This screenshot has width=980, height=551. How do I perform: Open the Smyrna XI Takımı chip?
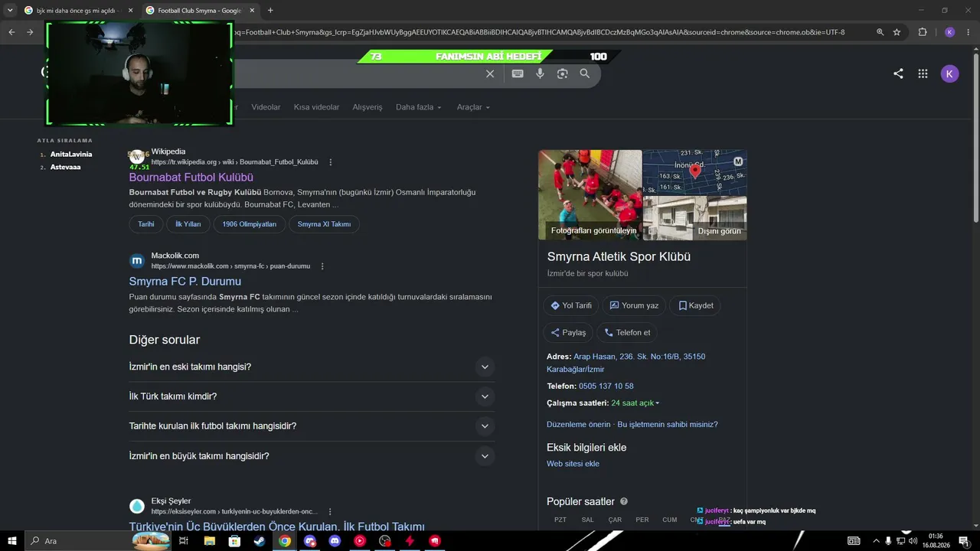click(324, 224)
